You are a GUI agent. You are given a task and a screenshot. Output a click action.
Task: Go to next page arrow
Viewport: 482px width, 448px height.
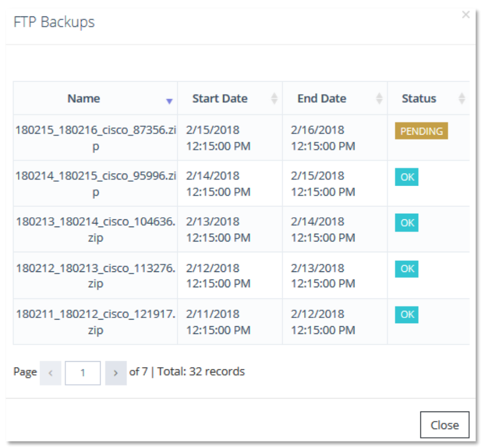pos(116,373)
